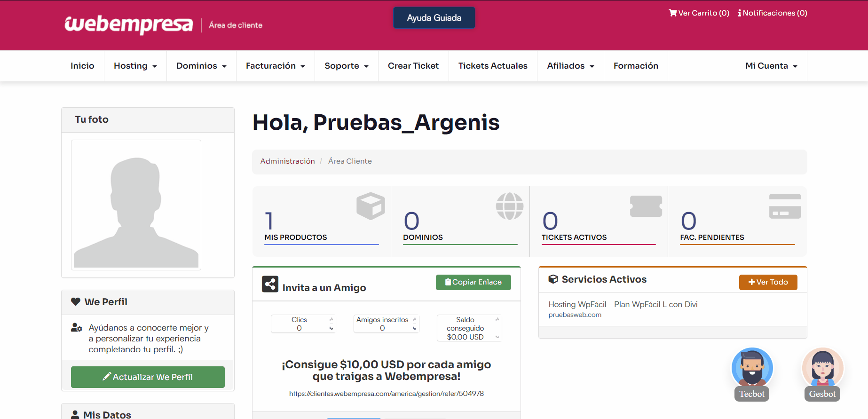
Task: Open Tickets Actuales menu item
Action: pos(493,66)
